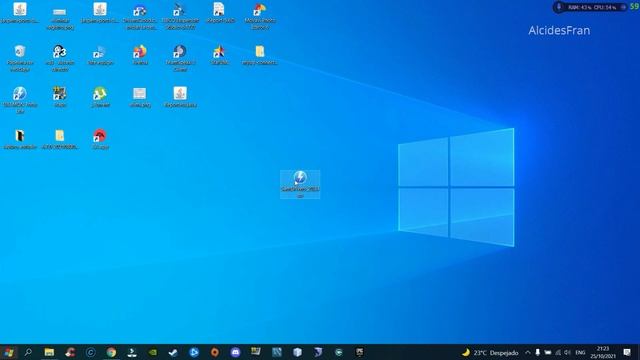Switch the ENG input language indicator

pos(580,352)
